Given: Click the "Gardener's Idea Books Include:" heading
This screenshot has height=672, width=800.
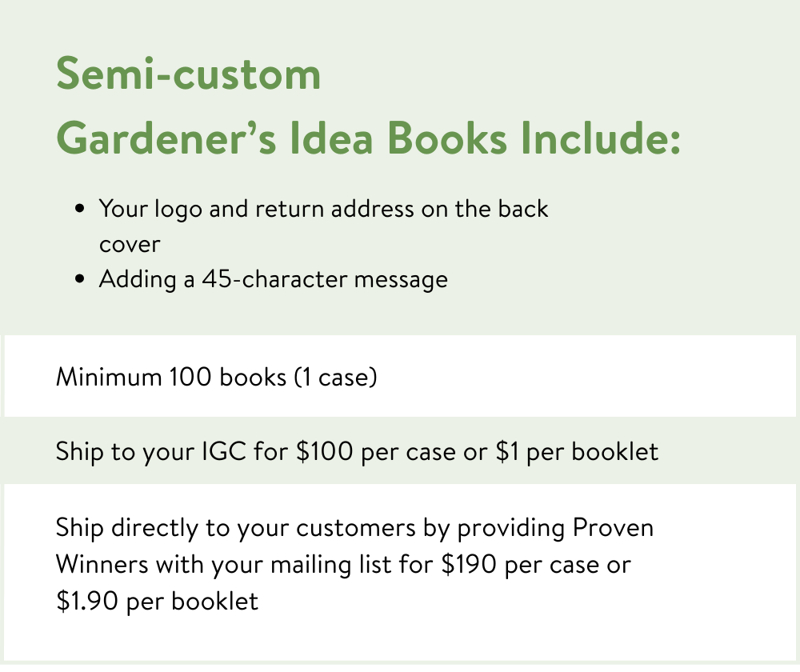Looking at the screenshot, I should click(368, 139).
